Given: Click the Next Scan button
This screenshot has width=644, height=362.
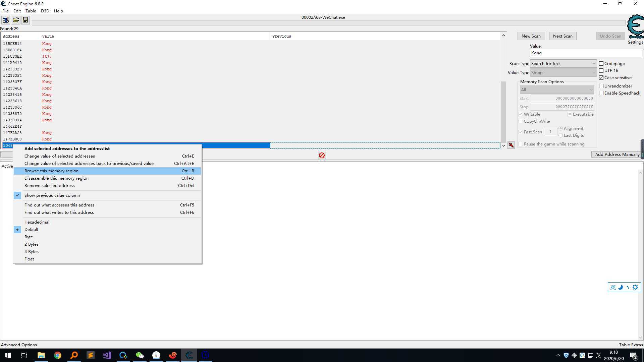Looking at the screenshot, I should 563,36.
